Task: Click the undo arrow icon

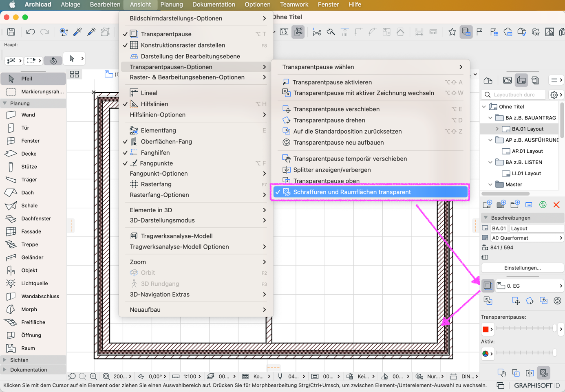Action: [x=30, y=32]
